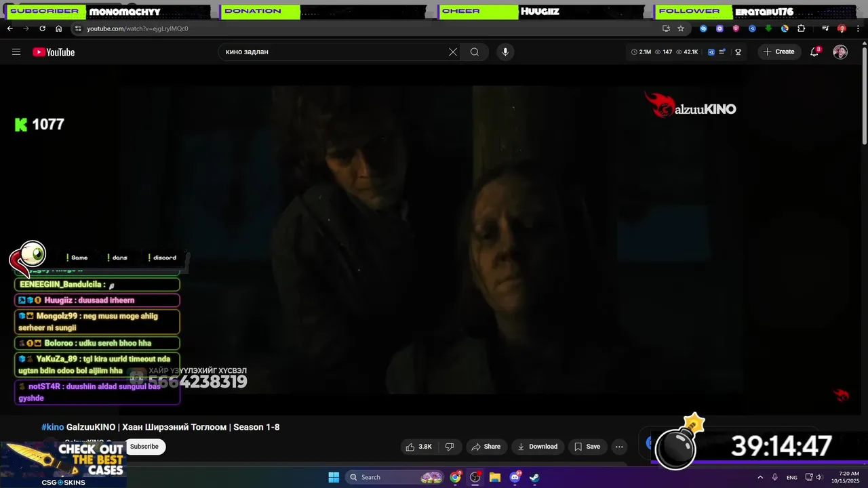Open the browser three-dot menu

click(x=858, y=28)
